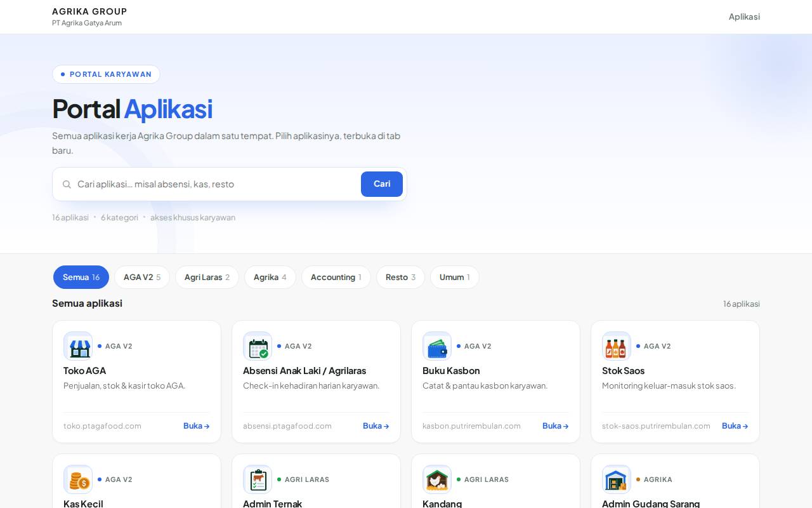The image size is (812, 508).
Task: Click the Buku Kasbon card title
Action: (x=451, y=371)
